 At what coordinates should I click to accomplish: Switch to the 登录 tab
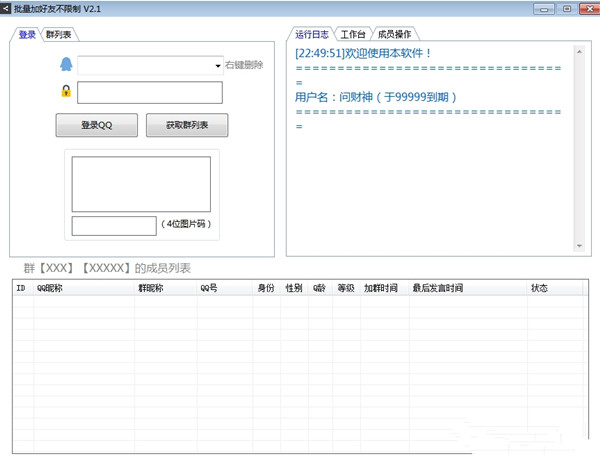click(27, 35)
